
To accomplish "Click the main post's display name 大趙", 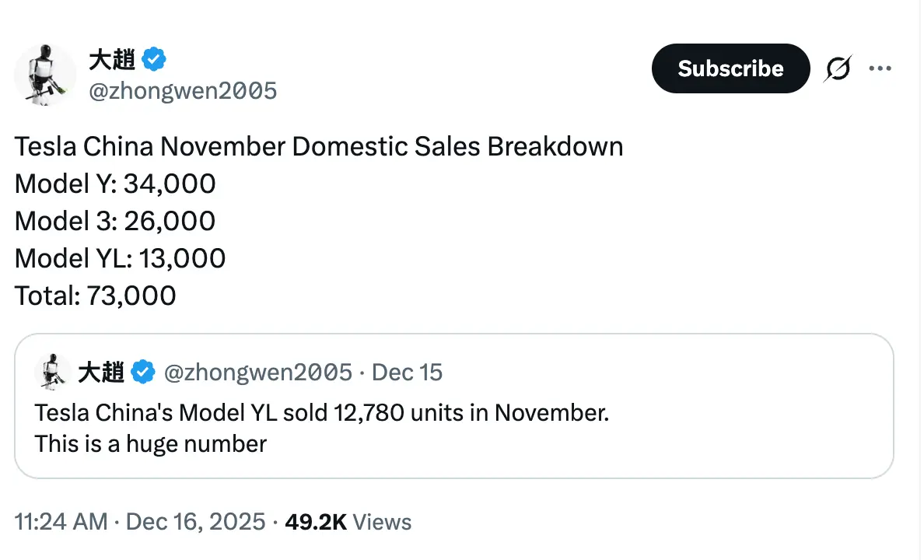I will [x=112, y=58].
